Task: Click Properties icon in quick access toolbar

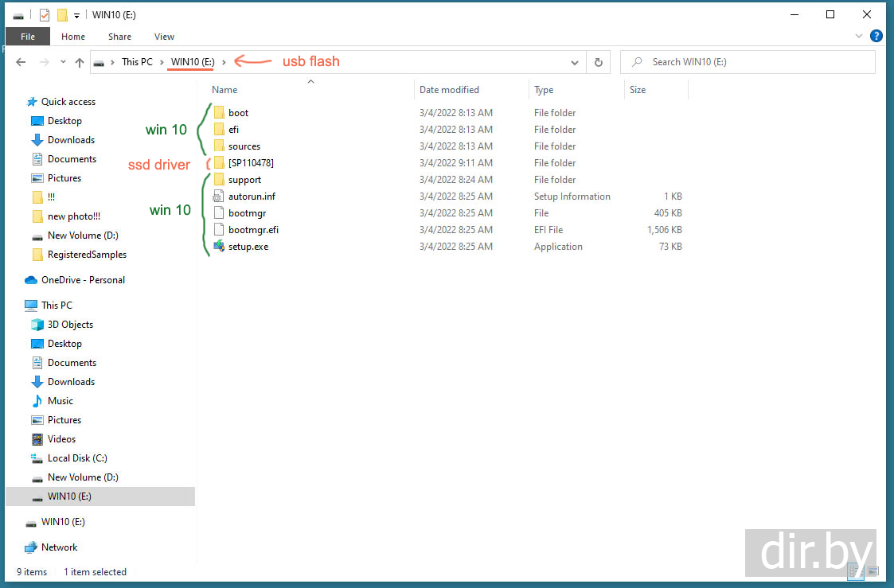Action: [x=45, y=15]
